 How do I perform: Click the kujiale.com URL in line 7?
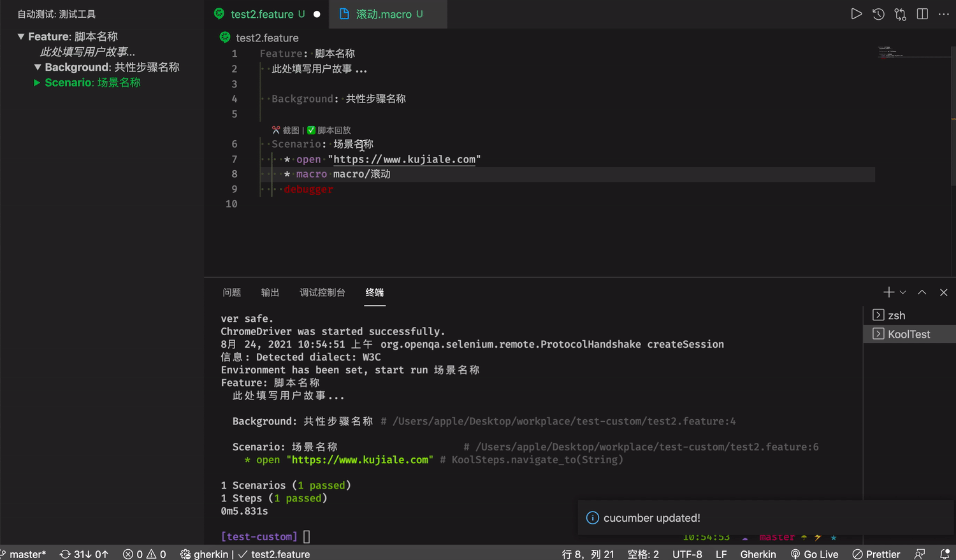[404, 159]
